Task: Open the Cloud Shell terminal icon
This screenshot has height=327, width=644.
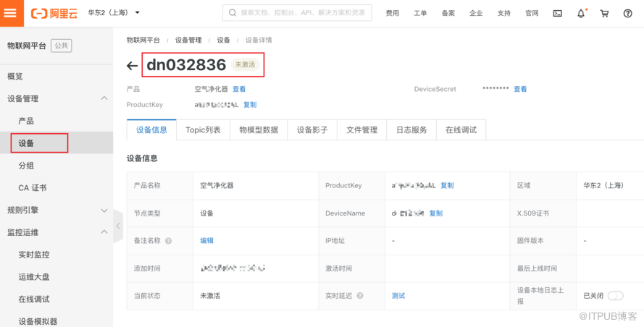Action: pyautogui.click(x=557, y=13)
